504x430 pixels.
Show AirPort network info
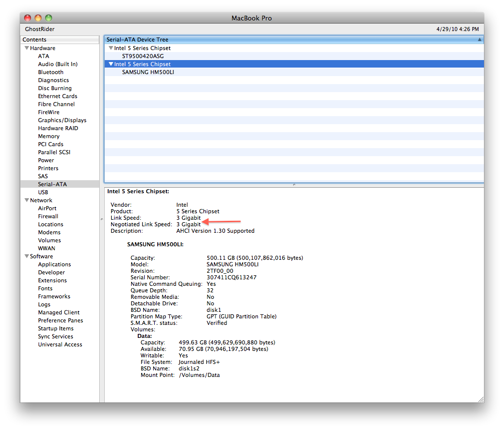pos(47,208)
